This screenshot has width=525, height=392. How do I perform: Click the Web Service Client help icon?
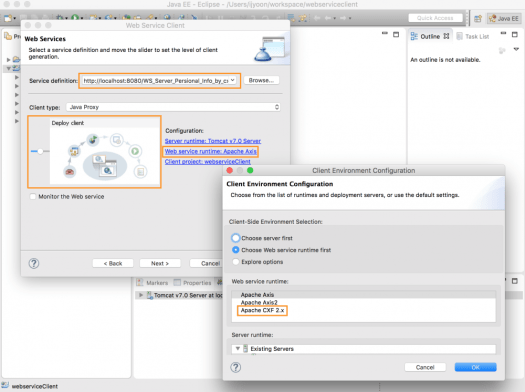pos(33,263)
